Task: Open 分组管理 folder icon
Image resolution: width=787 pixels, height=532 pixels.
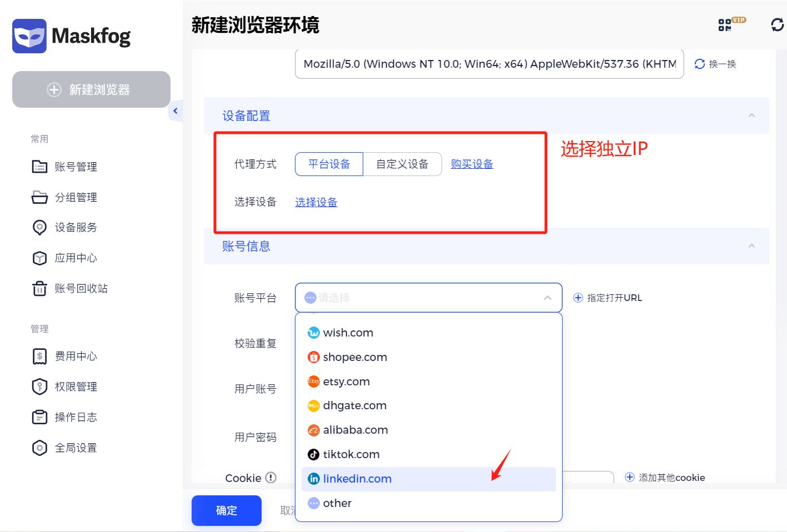Action: point(39,197)
